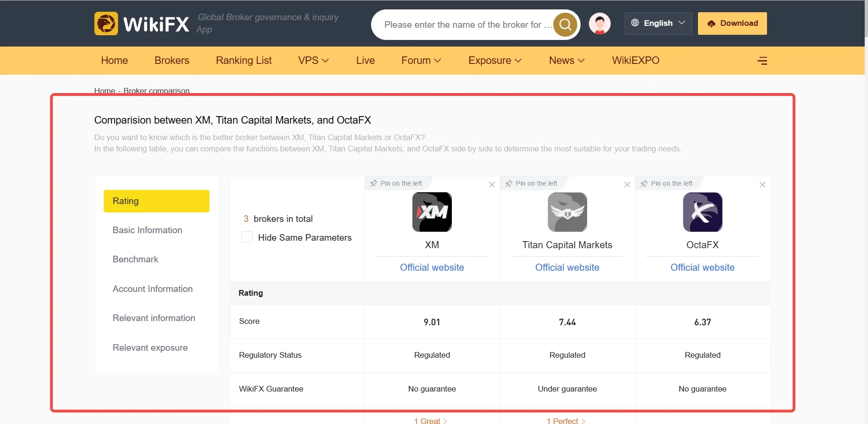
Task: Click the '1 Perfect' link under Titan
Action: coord(566,421)
